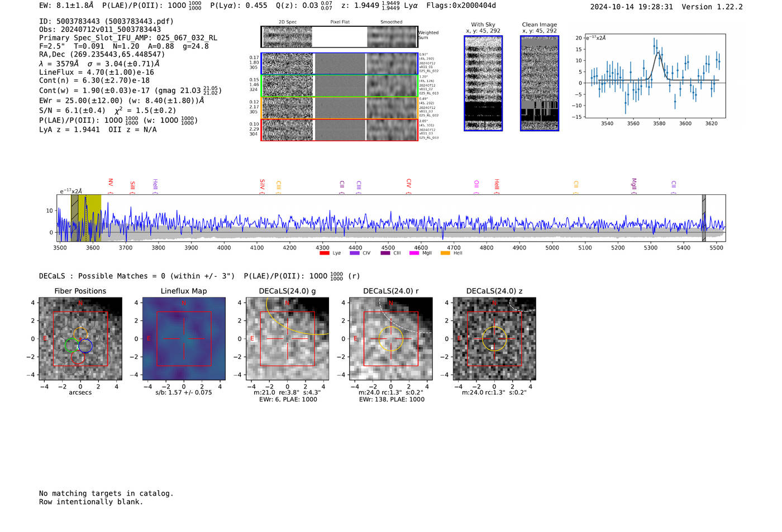Click the green-bordered 2D spectrum row

(x=340, y=86)
